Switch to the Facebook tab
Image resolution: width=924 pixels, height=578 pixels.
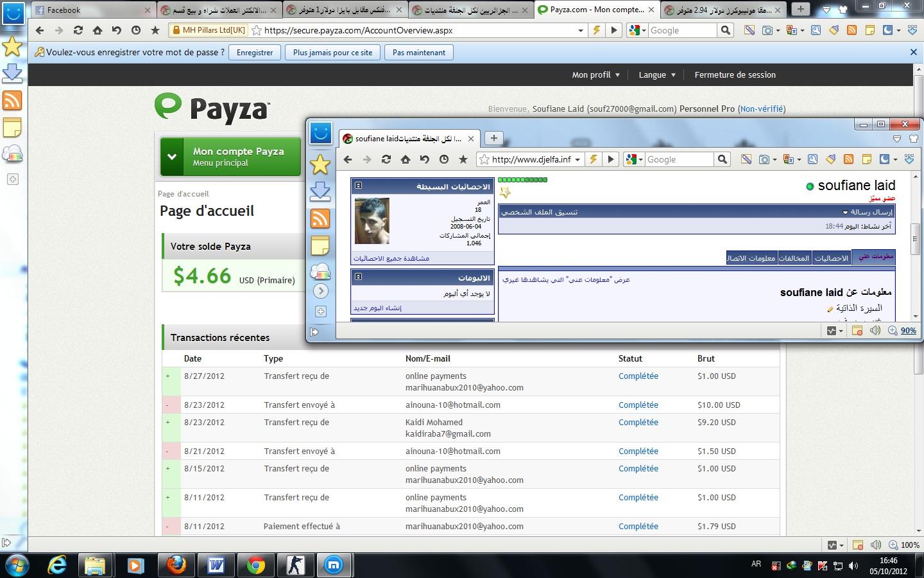point(92,10)
